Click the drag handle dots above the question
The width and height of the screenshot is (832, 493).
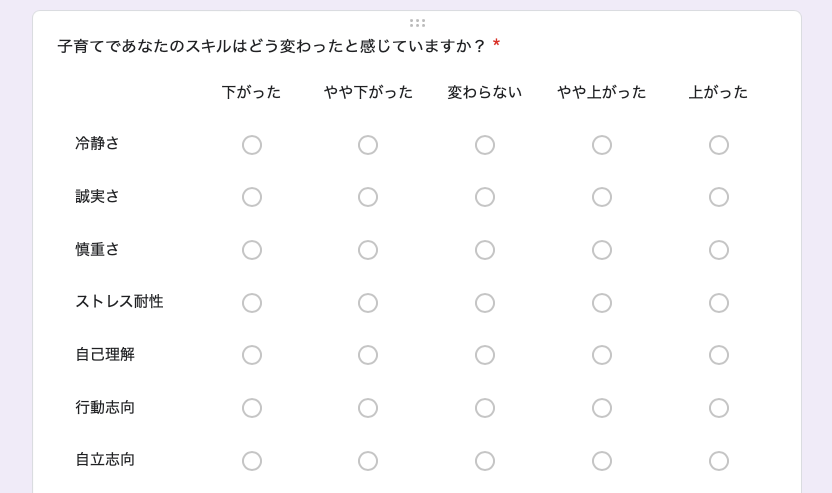417,22
